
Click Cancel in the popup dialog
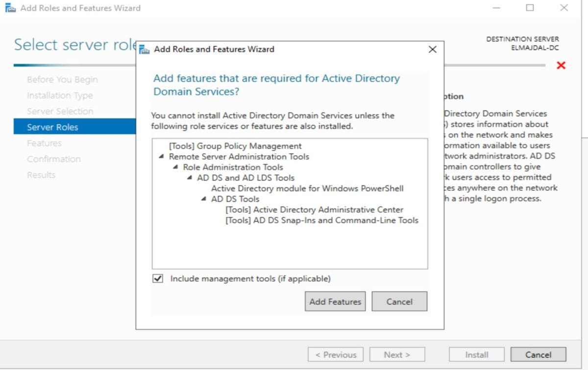399,301
